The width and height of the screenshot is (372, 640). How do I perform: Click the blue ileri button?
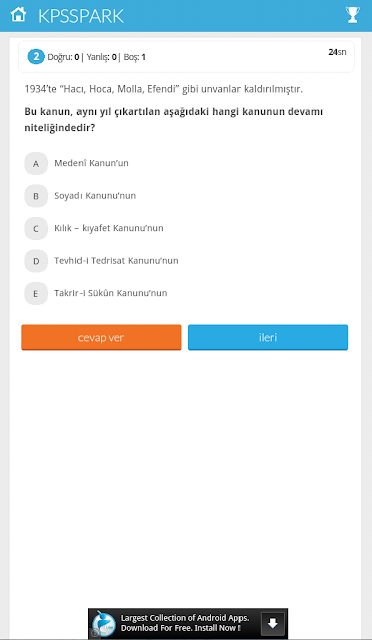tap(268, 338)
